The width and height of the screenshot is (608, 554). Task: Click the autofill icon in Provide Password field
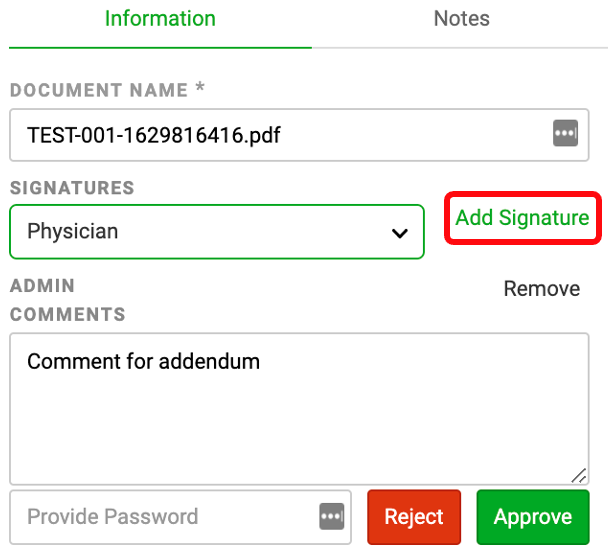click(x=332, y=516)
